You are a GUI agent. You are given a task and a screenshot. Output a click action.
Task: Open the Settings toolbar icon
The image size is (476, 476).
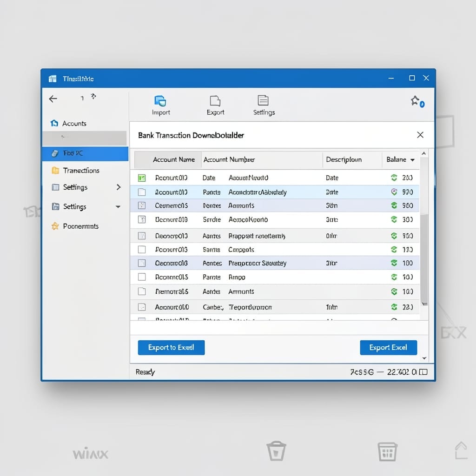263,100
